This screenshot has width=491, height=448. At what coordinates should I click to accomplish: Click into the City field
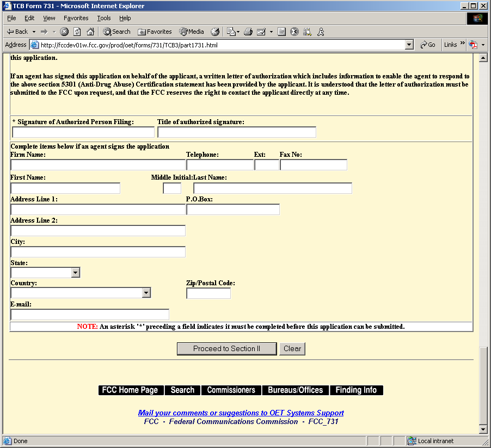(98, 252)
